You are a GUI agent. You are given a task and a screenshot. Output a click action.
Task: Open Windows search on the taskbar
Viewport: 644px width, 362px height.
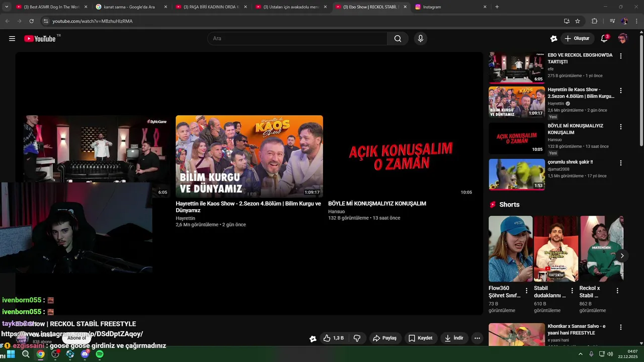click(x=26, y=354)
